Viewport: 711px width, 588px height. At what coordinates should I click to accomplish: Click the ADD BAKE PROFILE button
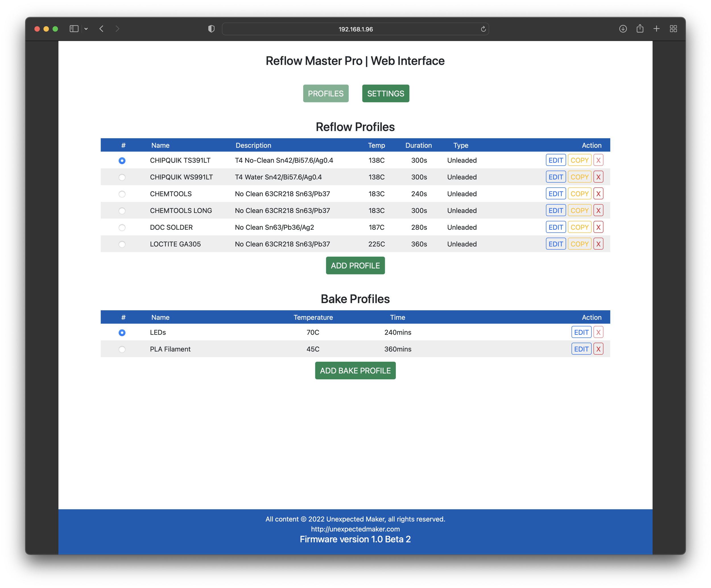(x=355, y=371)
